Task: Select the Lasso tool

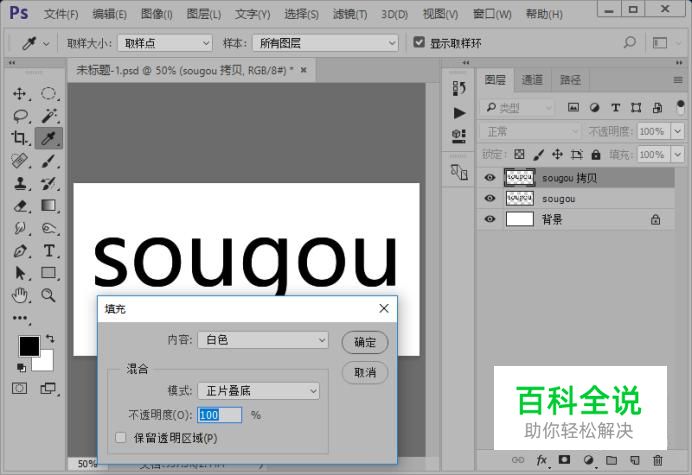Action: point(20,116)
